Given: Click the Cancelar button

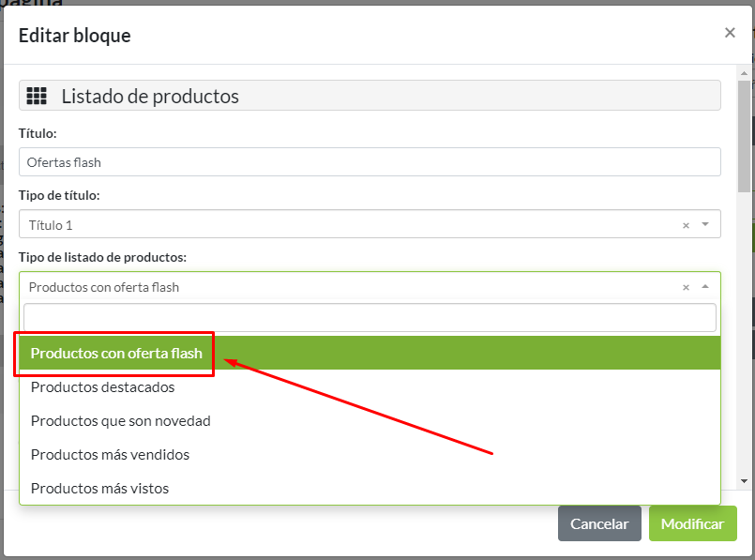Looking at the screenshot, I should (x=599, y=523).
